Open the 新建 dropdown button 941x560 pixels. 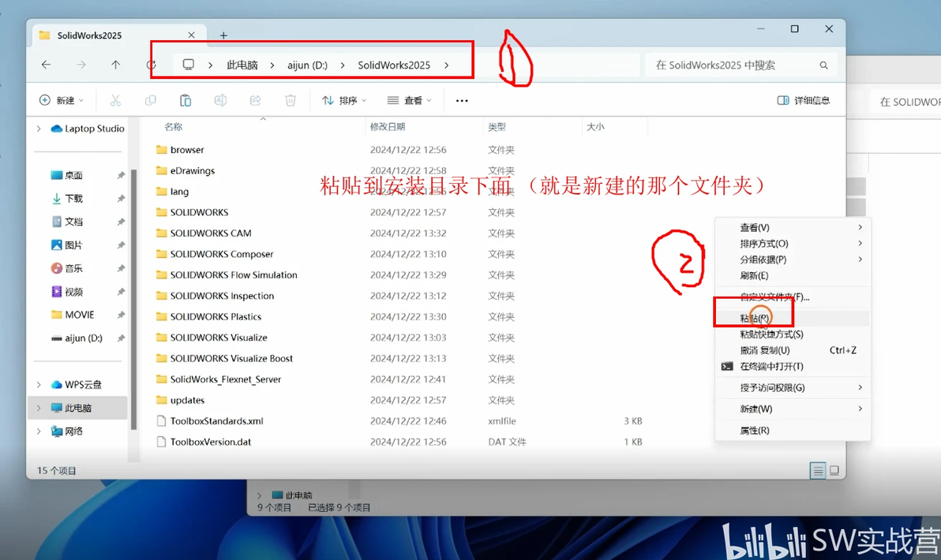(62, 100)
